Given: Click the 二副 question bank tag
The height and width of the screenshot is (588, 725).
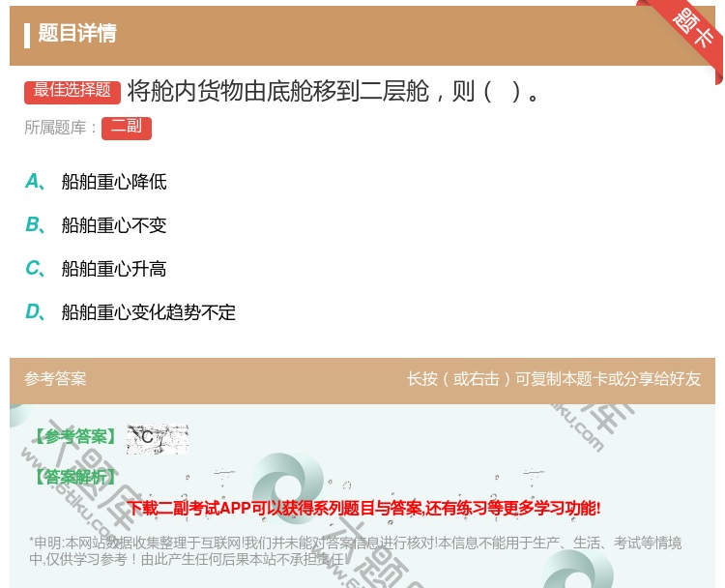Looking at the screenshot, I should click(x=127, y=128).
